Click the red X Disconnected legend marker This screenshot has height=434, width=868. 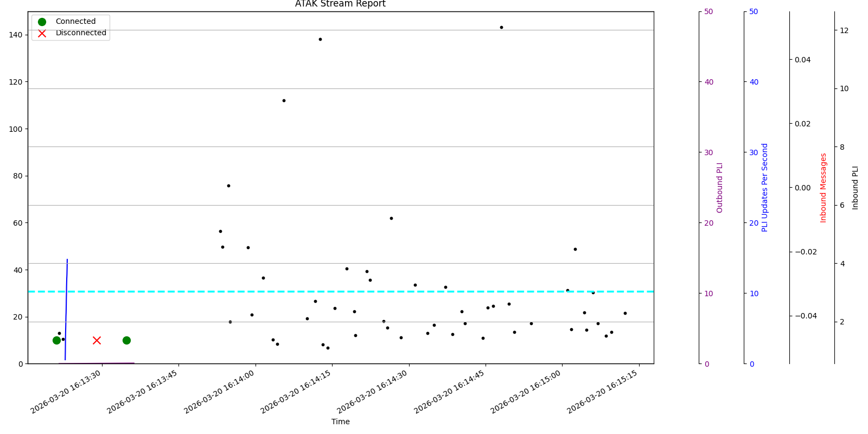tap(42, 33)
